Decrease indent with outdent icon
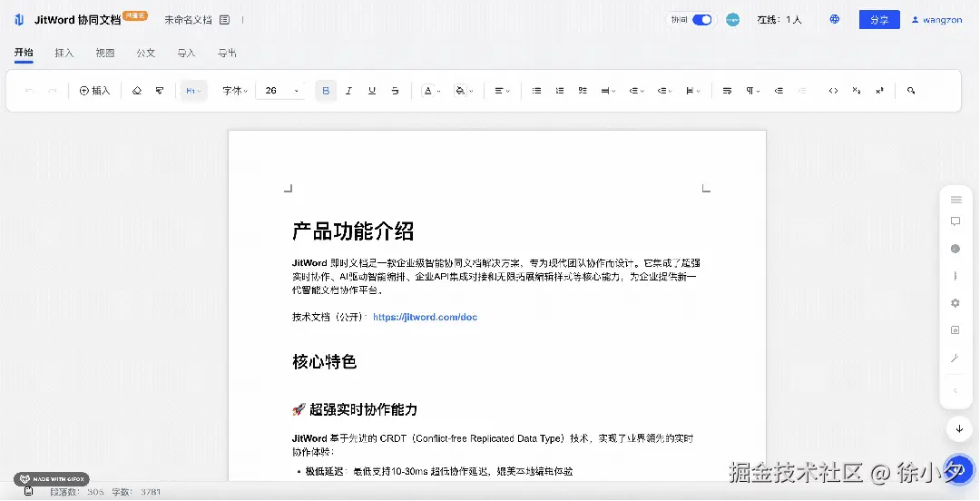The image size is (980, 501). pos(779,91)
